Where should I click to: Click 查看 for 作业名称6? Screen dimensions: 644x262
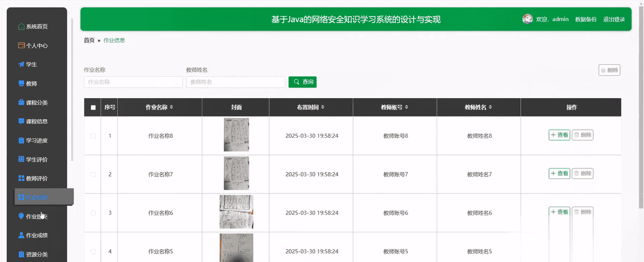click(559, 212)
